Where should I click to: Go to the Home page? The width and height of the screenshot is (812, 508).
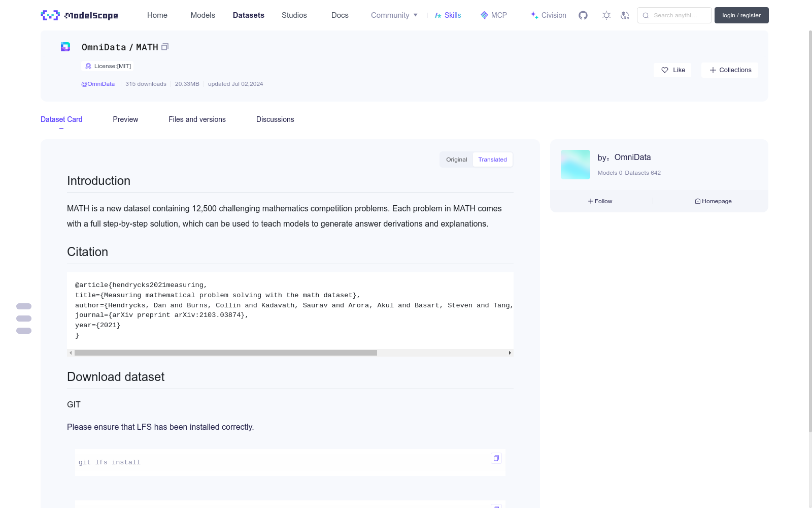(x=157, y=15)
